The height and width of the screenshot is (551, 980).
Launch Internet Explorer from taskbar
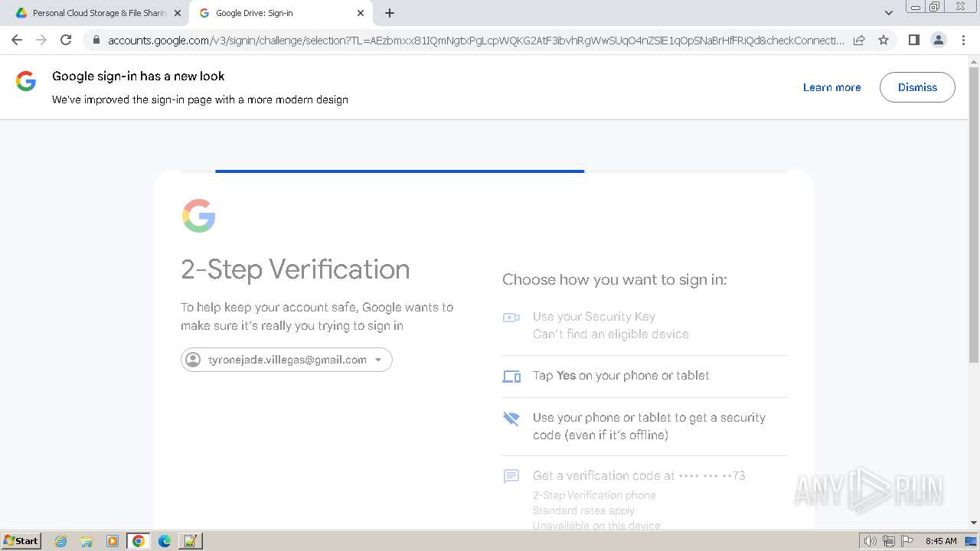[x=61, y=541]
